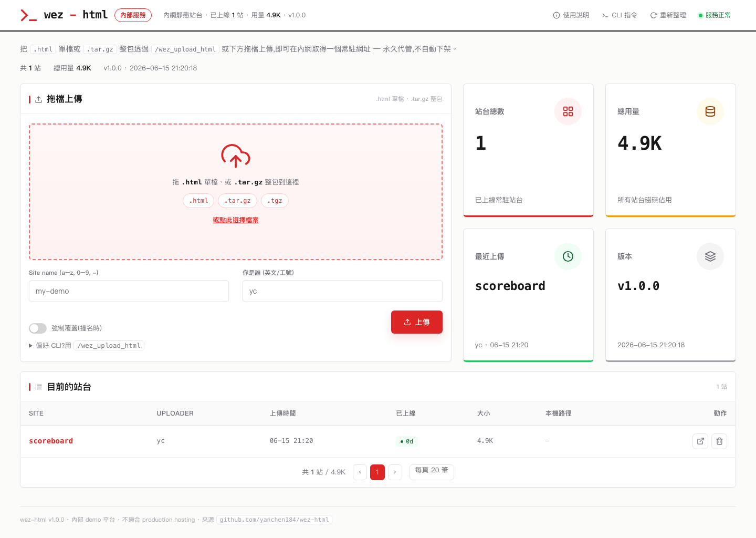Open 使用說明 help
The image size is (756, 538).
click(x=571, y=15)
